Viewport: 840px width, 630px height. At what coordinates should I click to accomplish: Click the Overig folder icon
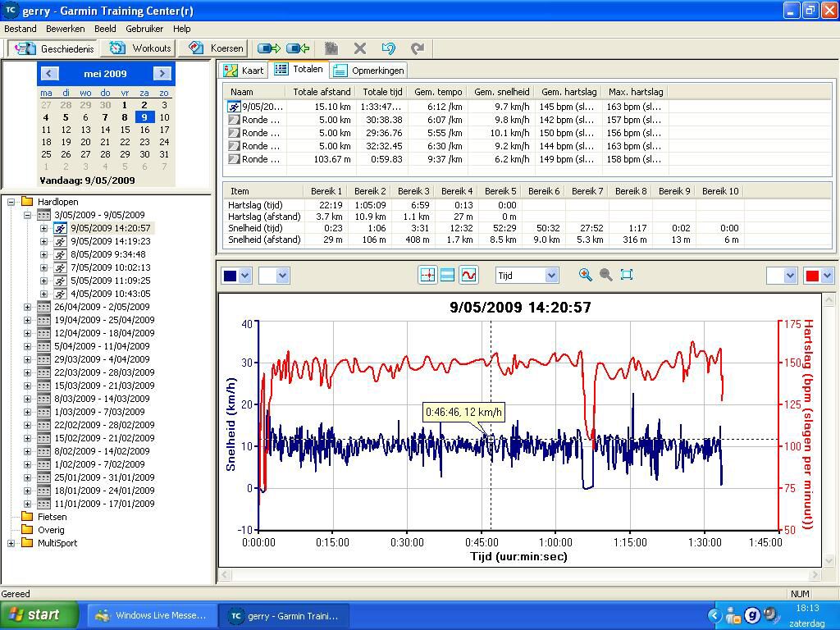click(x=27, y=530)
